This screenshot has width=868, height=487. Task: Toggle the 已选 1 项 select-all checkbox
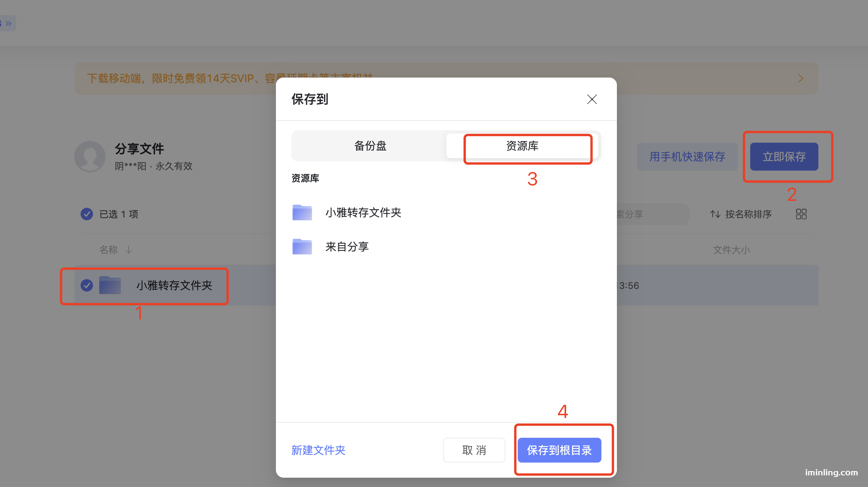pyautogui.click(x=87, y=214)
